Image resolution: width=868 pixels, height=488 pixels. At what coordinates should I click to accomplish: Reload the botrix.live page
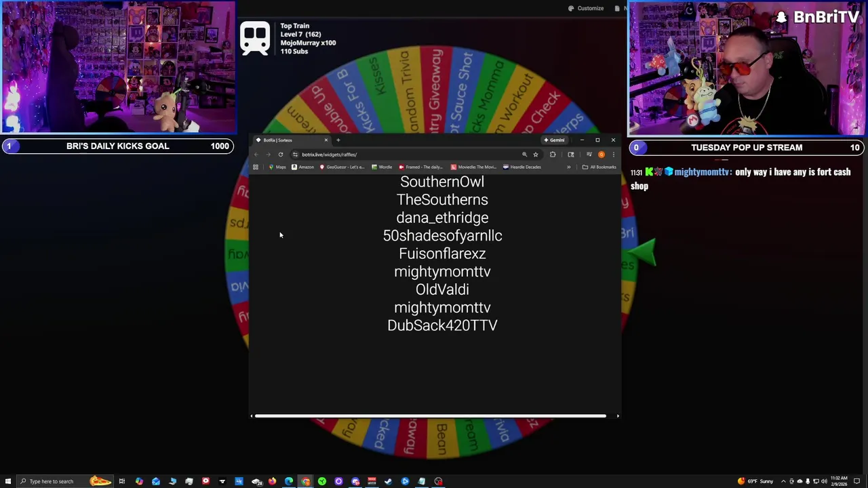tap(281, 155)
